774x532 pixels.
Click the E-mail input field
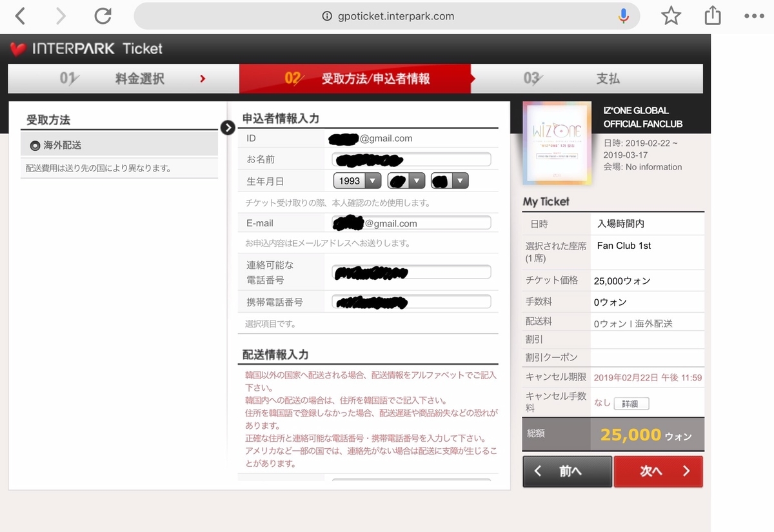click(x=412, y=223)
